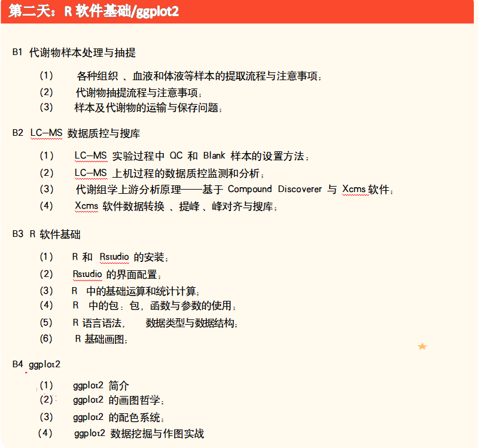The width and height of the screenshot is (478, 448).
Task: Click line 'R 中的包: 包, 函数与参数的使用'
Action: coord(154,306)
